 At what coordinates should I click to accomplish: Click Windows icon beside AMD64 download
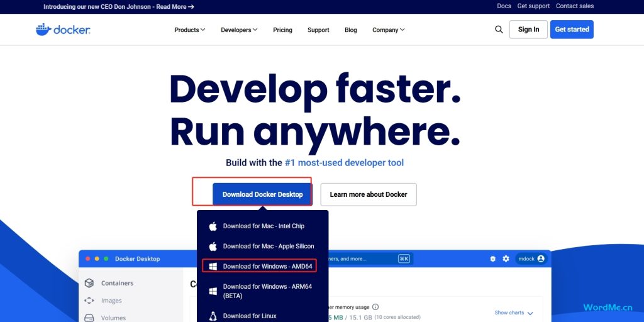point(213,267)
